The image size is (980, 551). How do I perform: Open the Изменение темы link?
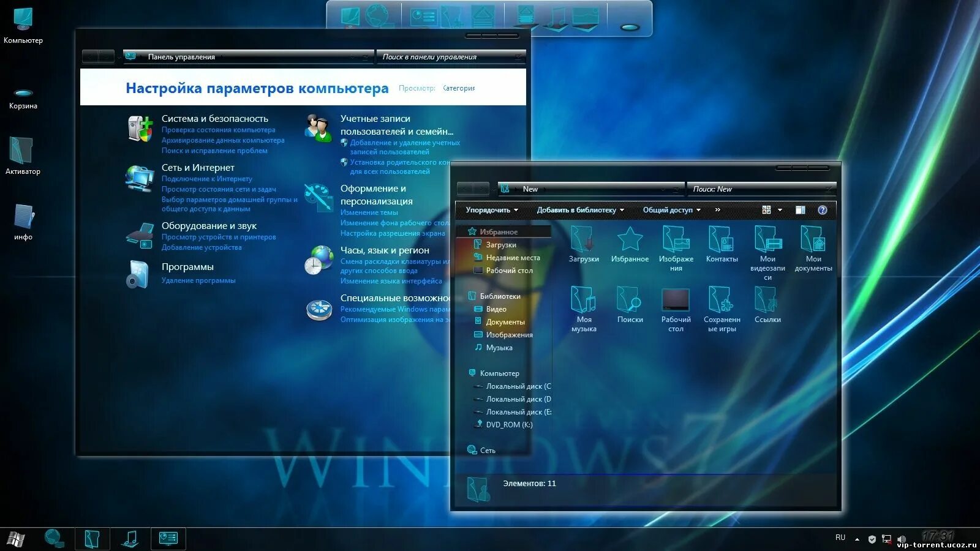pyautogui.click(x=369, y=212)
